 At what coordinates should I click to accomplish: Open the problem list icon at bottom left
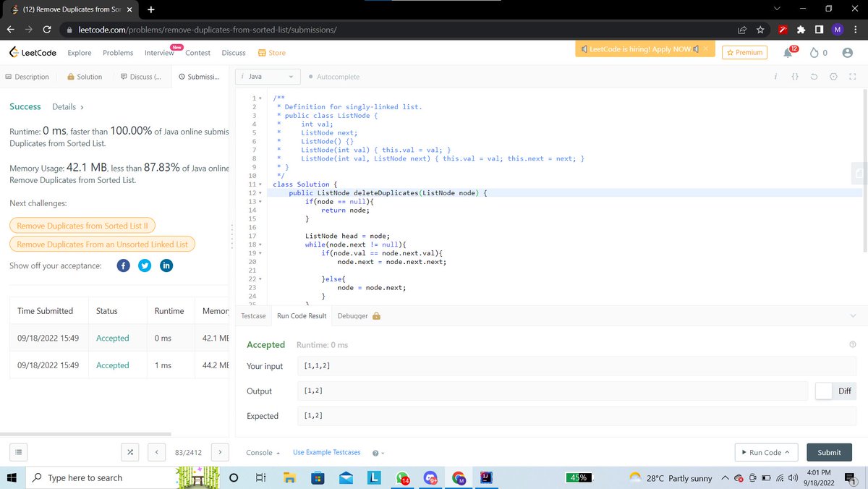tap(19, 452)
